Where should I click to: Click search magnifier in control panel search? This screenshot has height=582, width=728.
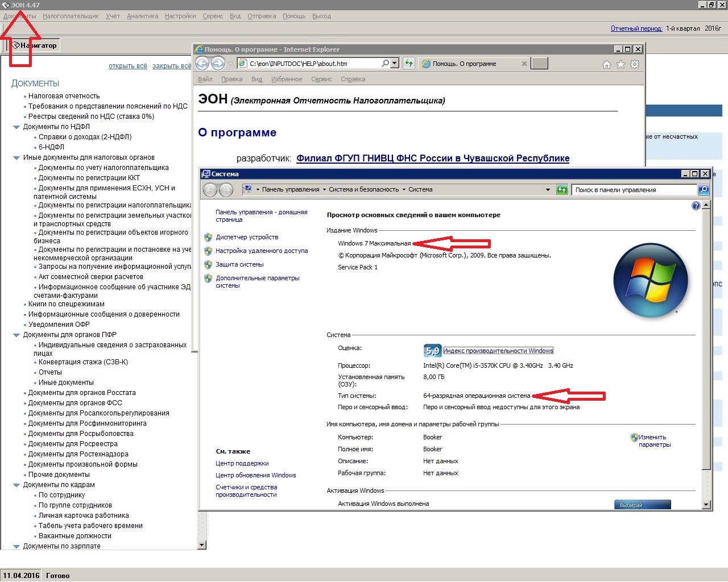704,190
